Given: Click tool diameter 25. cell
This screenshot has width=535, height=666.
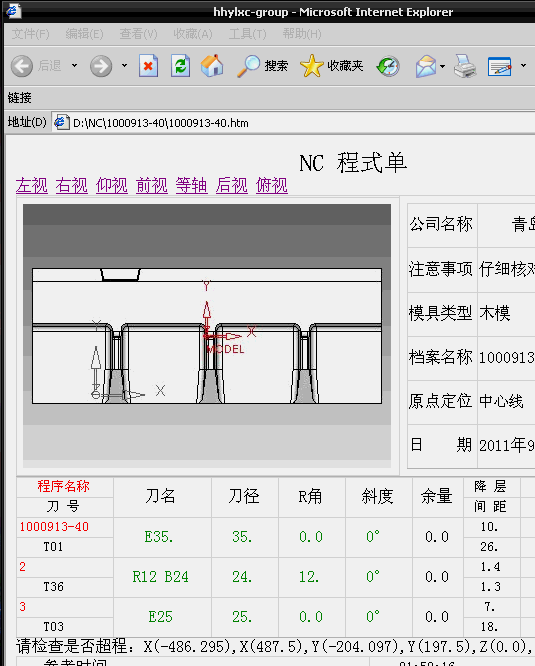Looking at the screenshot, I should tap(244, 617).
